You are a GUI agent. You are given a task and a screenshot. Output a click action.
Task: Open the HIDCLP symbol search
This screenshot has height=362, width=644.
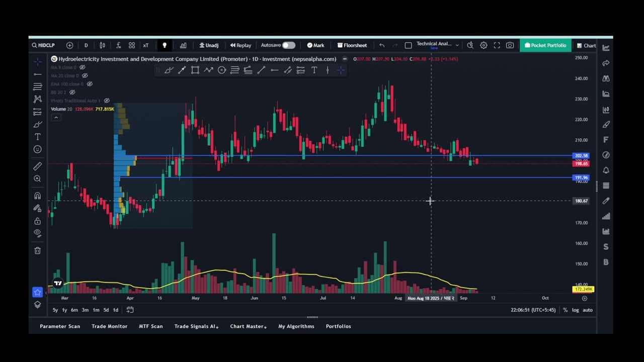point(43,45)
